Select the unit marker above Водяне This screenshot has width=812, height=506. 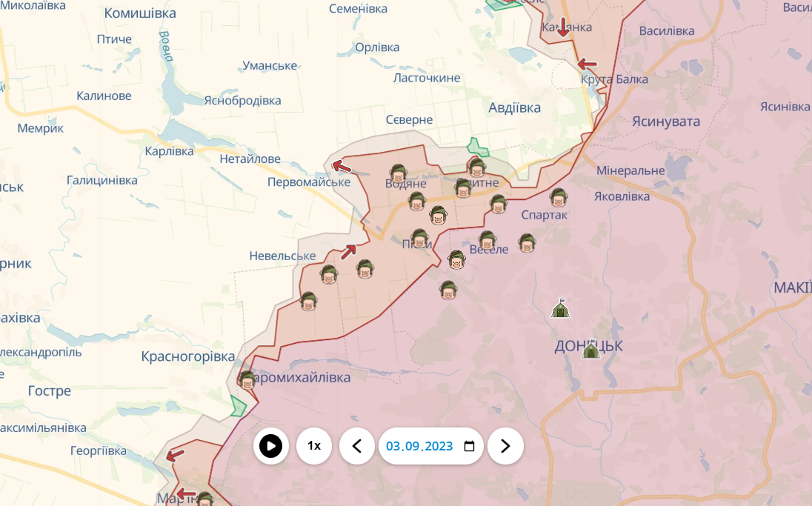(x=399, y=173)
